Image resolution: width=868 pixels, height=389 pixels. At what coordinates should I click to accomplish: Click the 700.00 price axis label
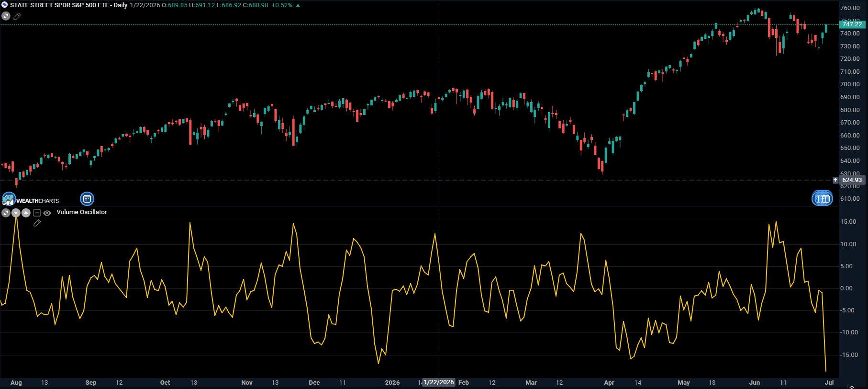tap(850, 84)
